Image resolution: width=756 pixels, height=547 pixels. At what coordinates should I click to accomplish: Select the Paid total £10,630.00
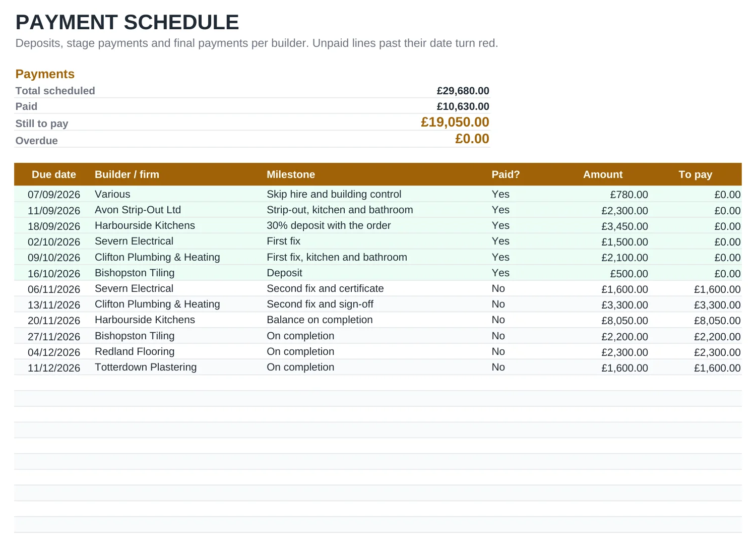click(463, 106)
